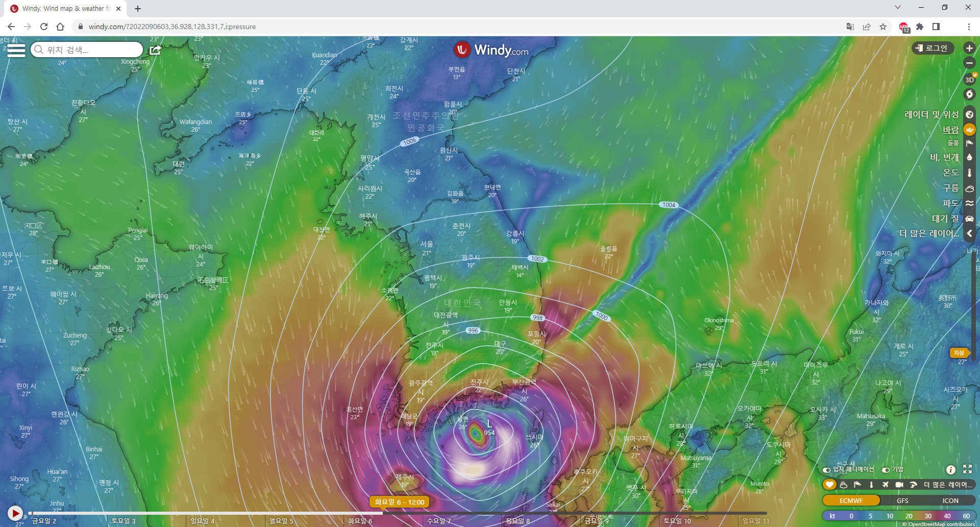Click the 로그인 login button
The image size is (980, 527).
[933, 48]
